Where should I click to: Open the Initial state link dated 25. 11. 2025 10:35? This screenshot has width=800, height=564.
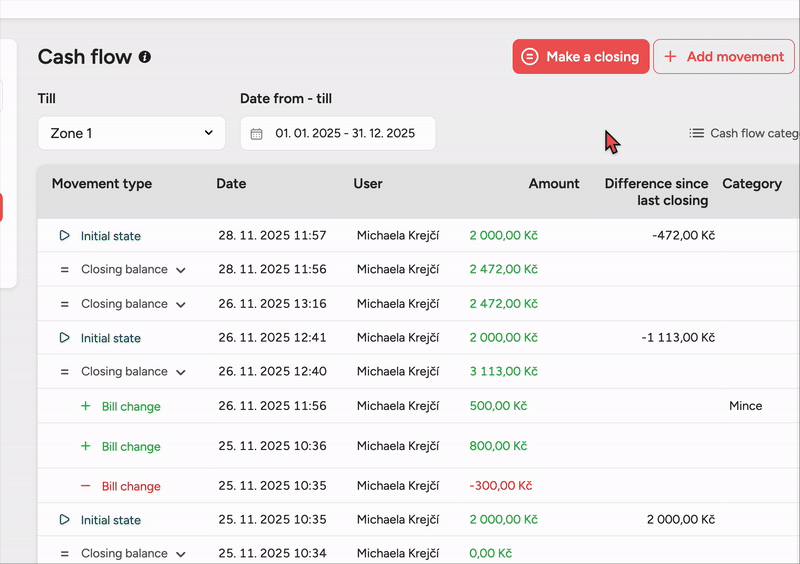(111, 520)
